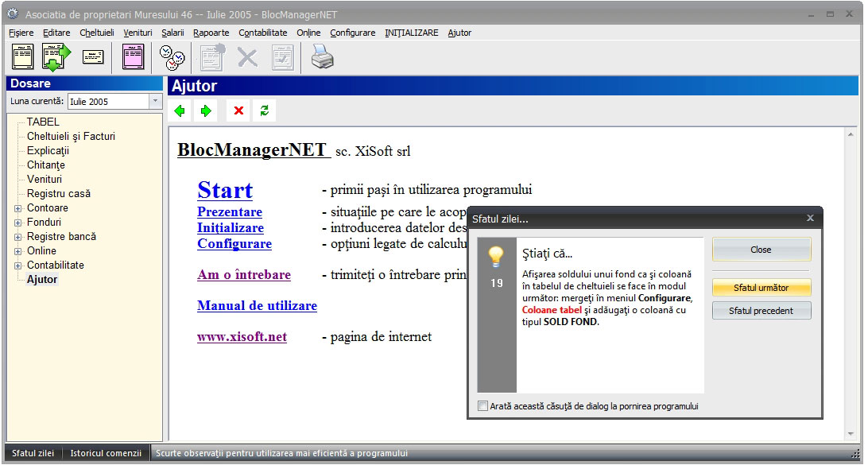Screen dimensions: 868x465
Task: Expand the Registre bancă tree node
Action: coord(17,237)
